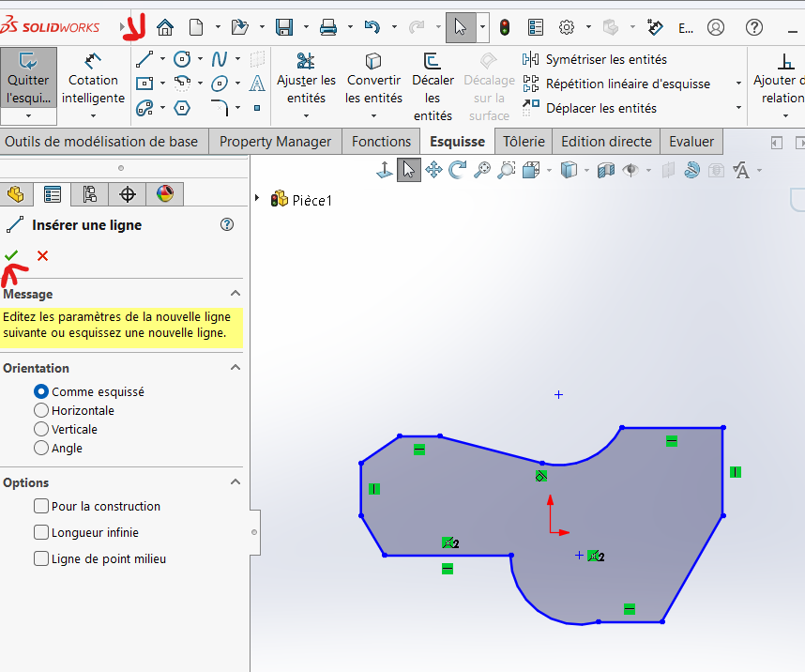Click the Zoom to Fit magnifier icon
The width and height of the screenshot is (805, 672).
coord(482,170)
